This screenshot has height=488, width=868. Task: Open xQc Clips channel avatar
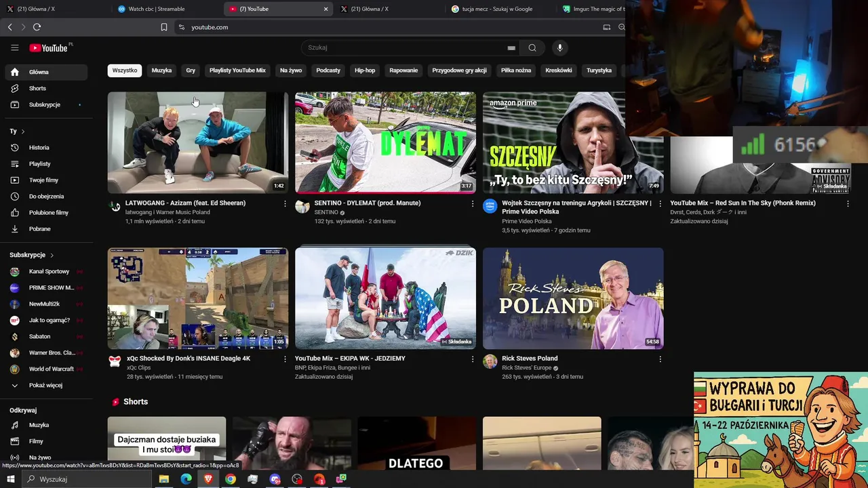pos(115,361)
